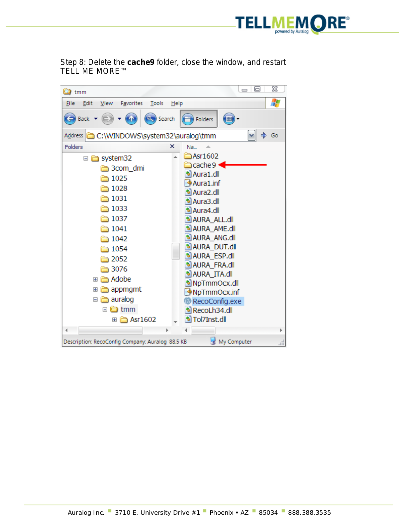Select the 3com_dmi folder in tree
This screenshot has width=411, height=532.
pos(123,168)
